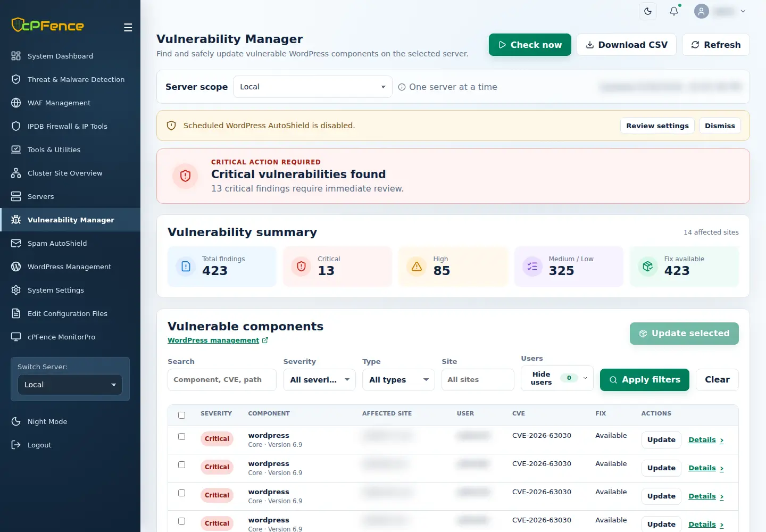Open the Switch Server dropdown in sidebar
The height and width of the screenshot is (532, 766).
click(x=70, y=385)
